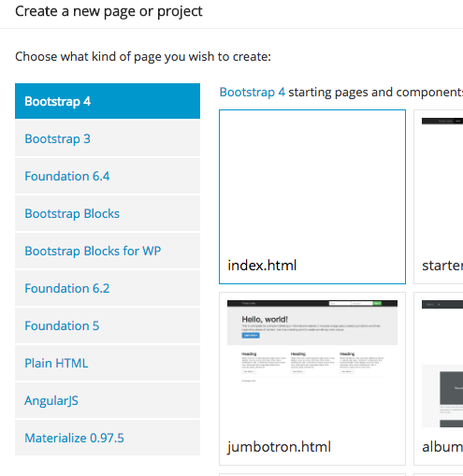The height and width of the screenshot is (476, 463).
Task: Pick the Foundation 6.2 framework
Action: coord(108,288)
